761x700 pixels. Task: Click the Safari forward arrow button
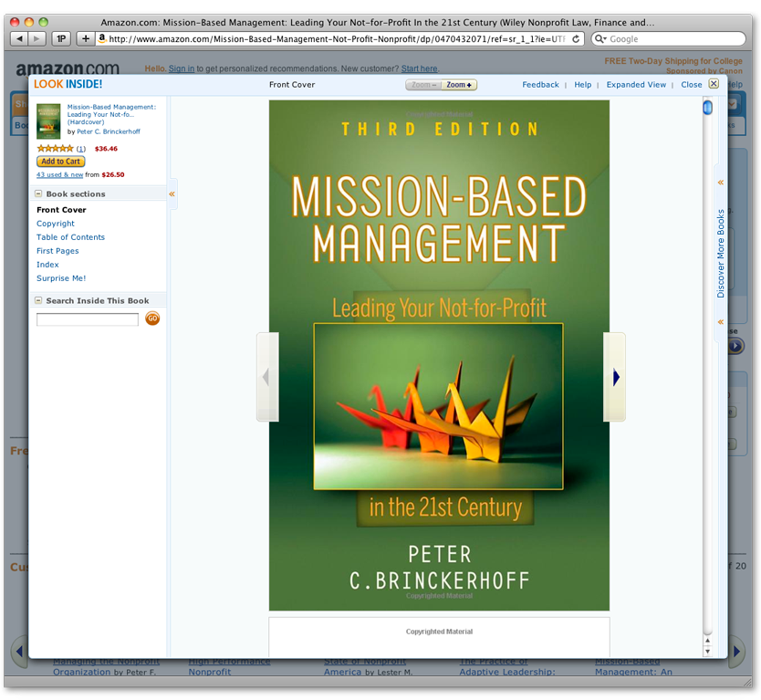(36, 39)
